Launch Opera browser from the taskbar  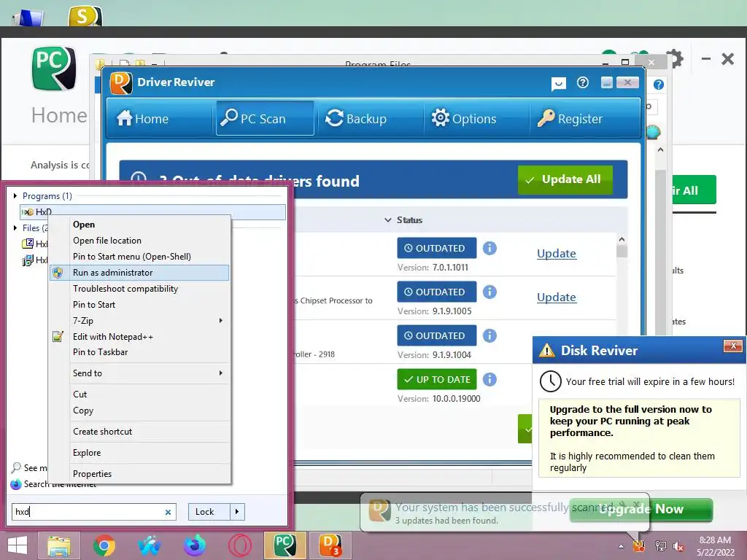pyautogui.click(x=239, y=545)
